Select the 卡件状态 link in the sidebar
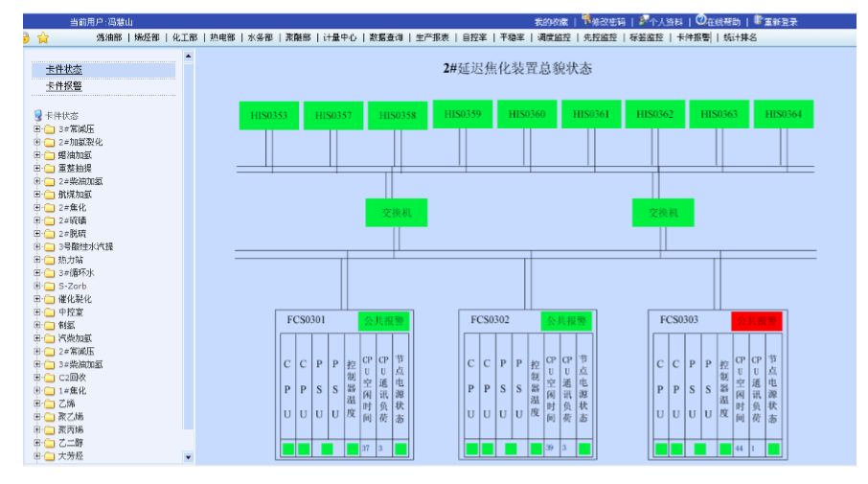 [63, 69]
